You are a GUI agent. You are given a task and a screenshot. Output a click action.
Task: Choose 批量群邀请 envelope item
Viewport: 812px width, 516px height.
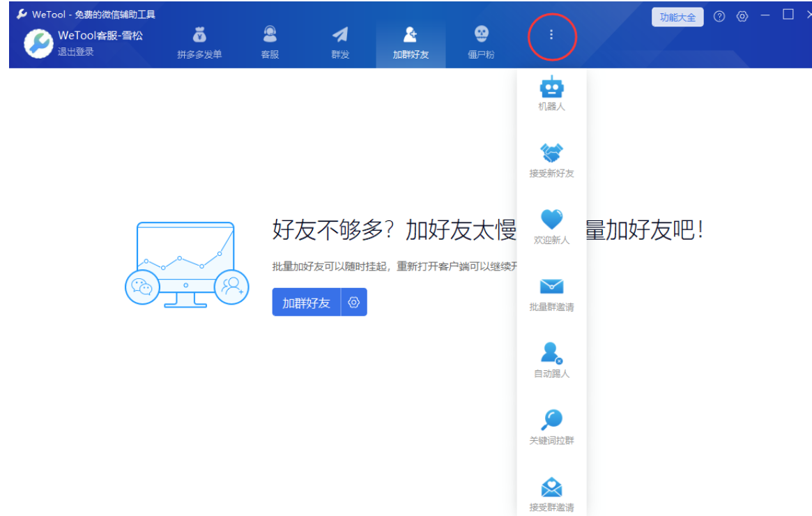[x=551, y=294]
